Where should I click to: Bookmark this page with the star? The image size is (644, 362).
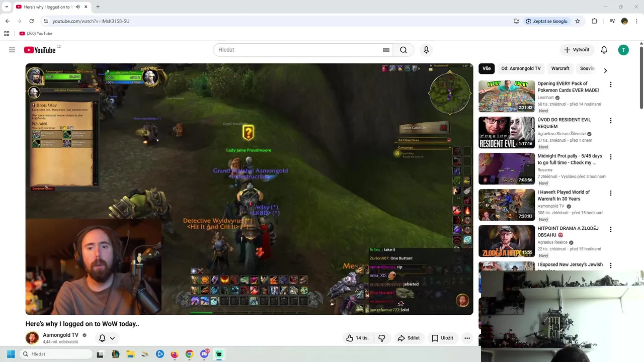tap(578, 21)
